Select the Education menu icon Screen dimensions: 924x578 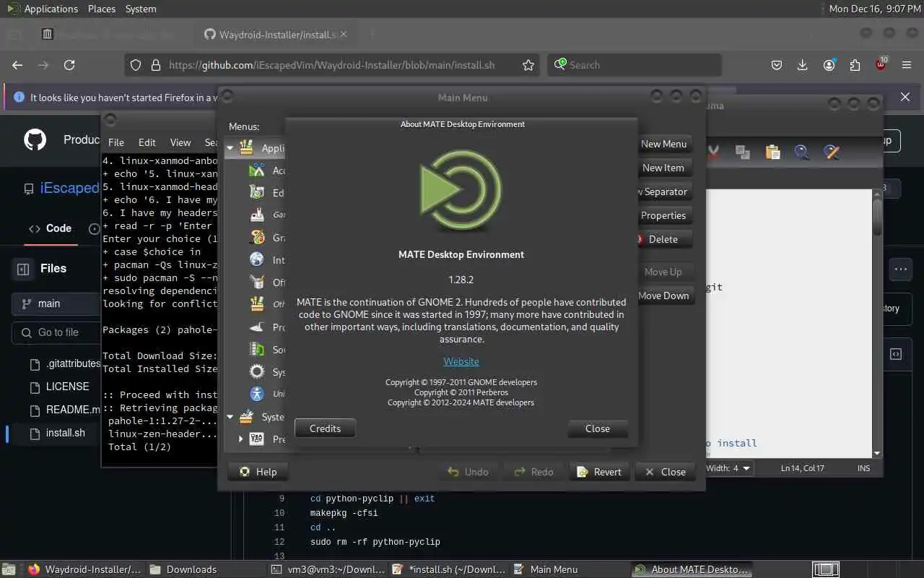(x=257, y=193)
